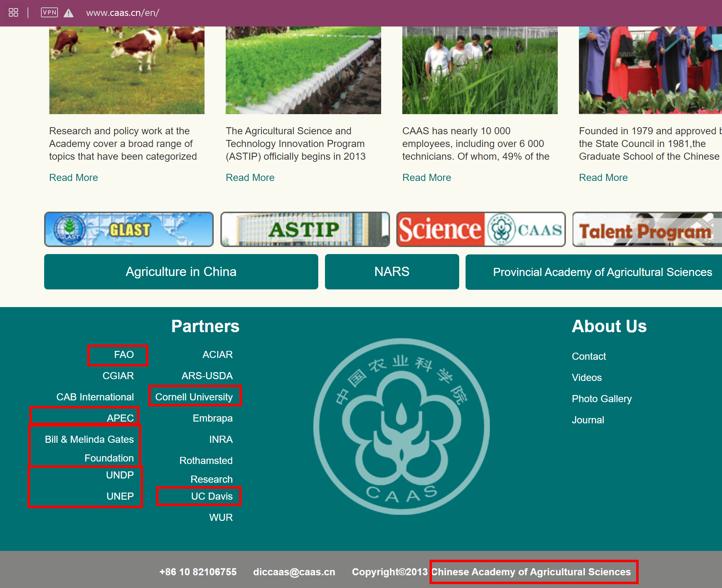The image size is (722, 588).
Task: Click the +86 10 82106755 phone number
Action: (198, 572)
